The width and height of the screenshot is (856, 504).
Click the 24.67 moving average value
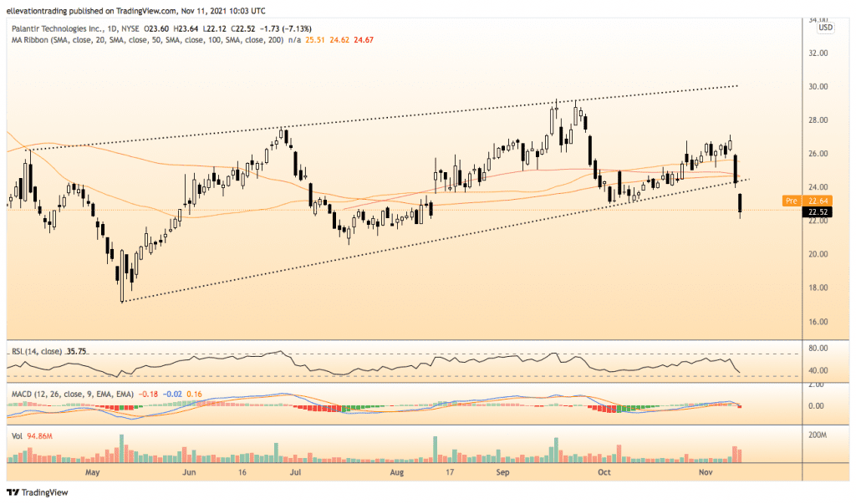(x=364, y=40)
